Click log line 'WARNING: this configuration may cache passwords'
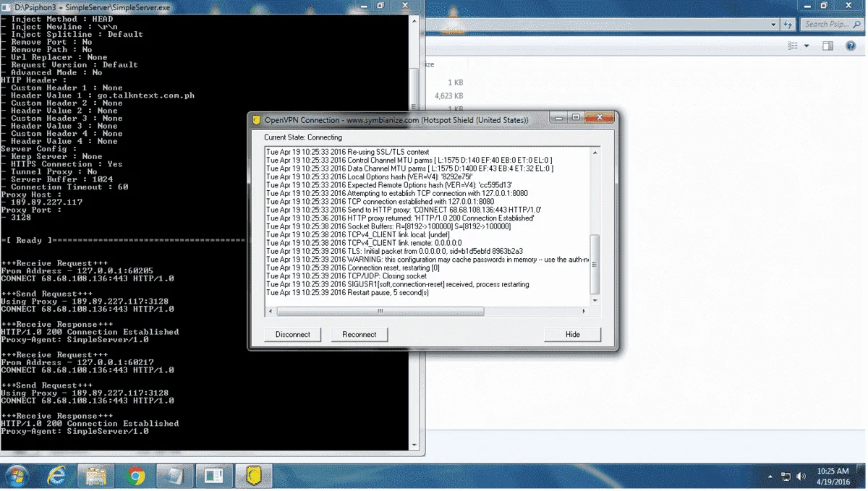Screen dimensions: 868x491 427,259
